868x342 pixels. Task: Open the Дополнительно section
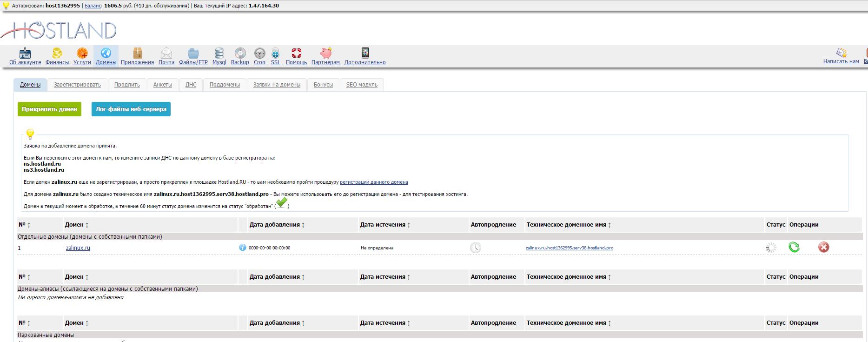[365, 56]
